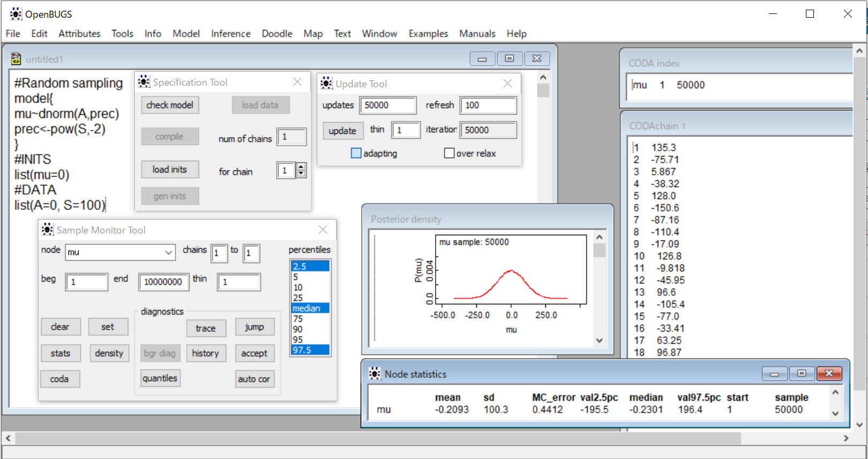
Task: Open the node dropdown showing mu
Action: pos(169,252)
